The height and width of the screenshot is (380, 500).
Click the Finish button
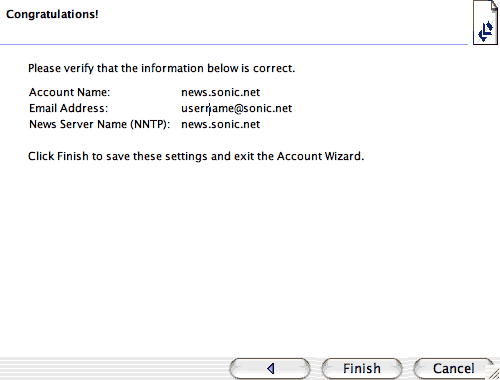[362, 368]
